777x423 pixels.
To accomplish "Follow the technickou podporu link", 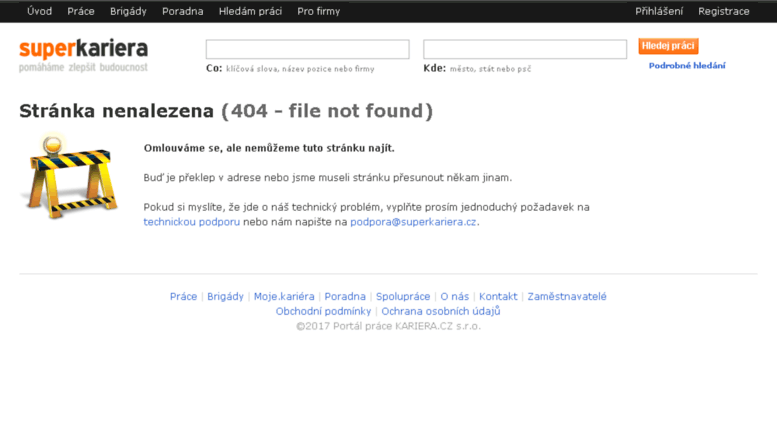I will tap(192, 222).
